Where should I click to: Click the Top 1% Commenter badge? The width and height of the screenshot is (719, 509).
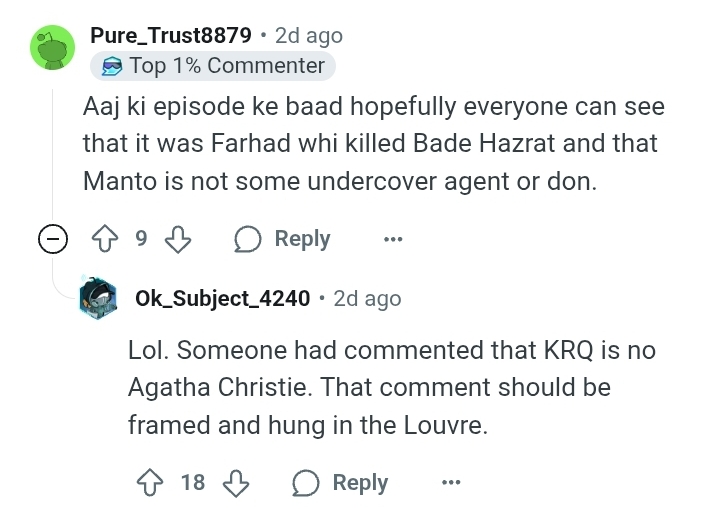click(213, 66)
